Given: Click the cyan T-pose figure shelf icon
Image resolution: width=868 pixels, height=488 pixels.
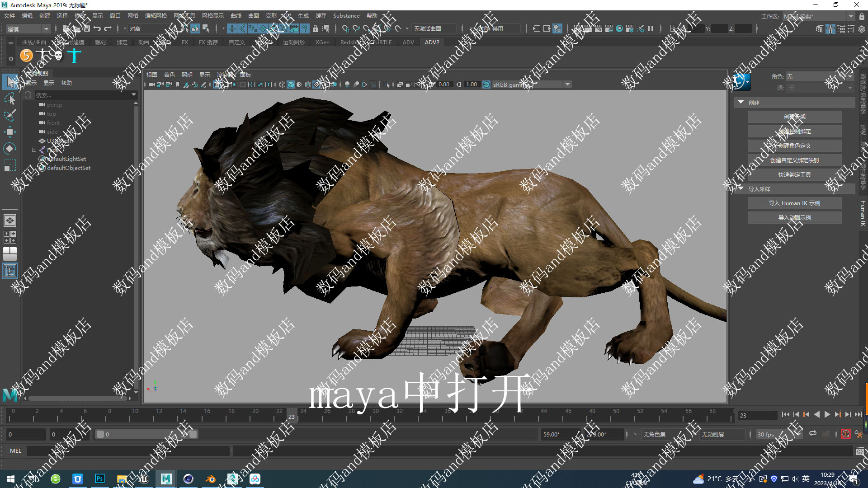Looking at the screenshot, I should (x=74, y=56).
